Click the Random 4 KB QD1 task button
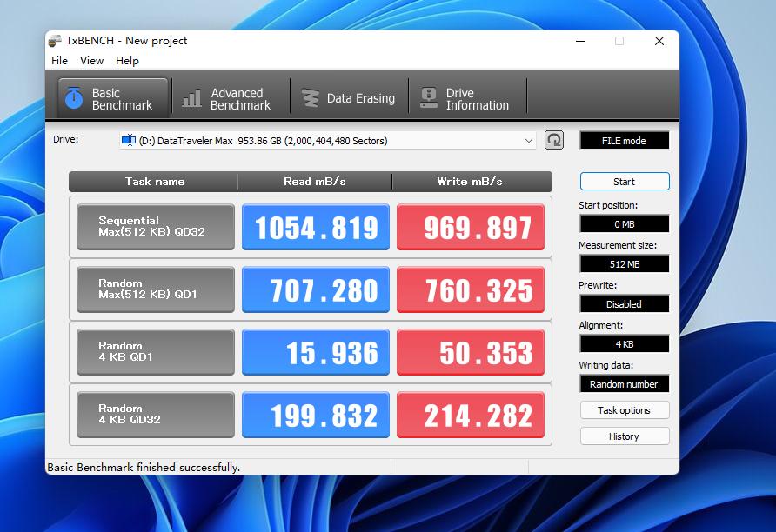776x532 pixels. [x=156, y=351]
